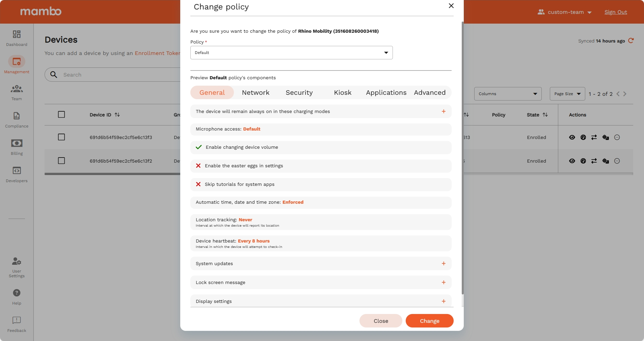Confirm with the Change button
Image resolution: width=644 pixels, height=341 pixels.
click(x=429, y=321)
